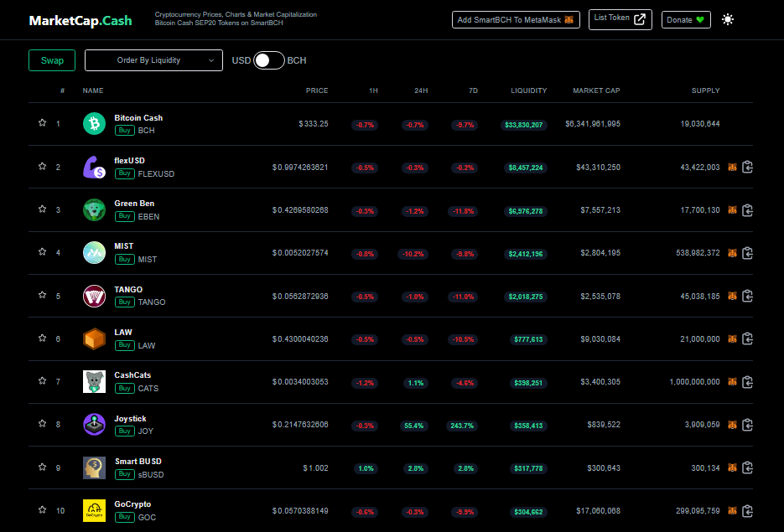Sort by the 24H column header
Image resolution: width=784 pixels, height=532 pixels.
click(421, 90)
